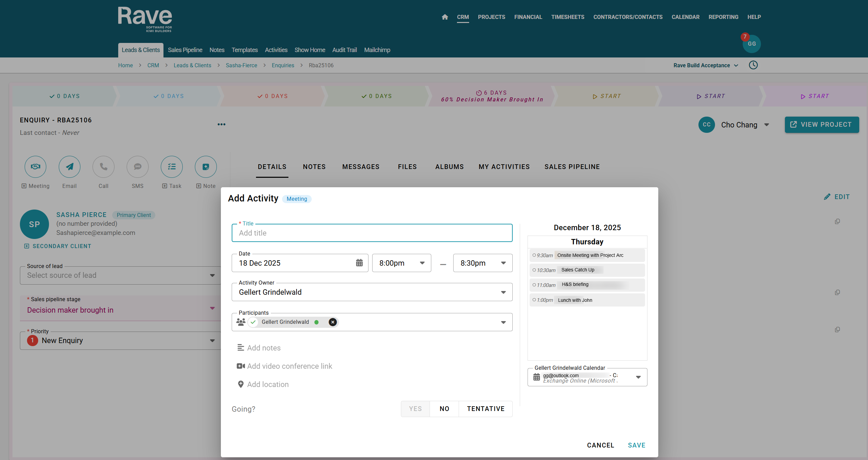
Task: Click the Meeting handshake icon
Action: [35, 167]
